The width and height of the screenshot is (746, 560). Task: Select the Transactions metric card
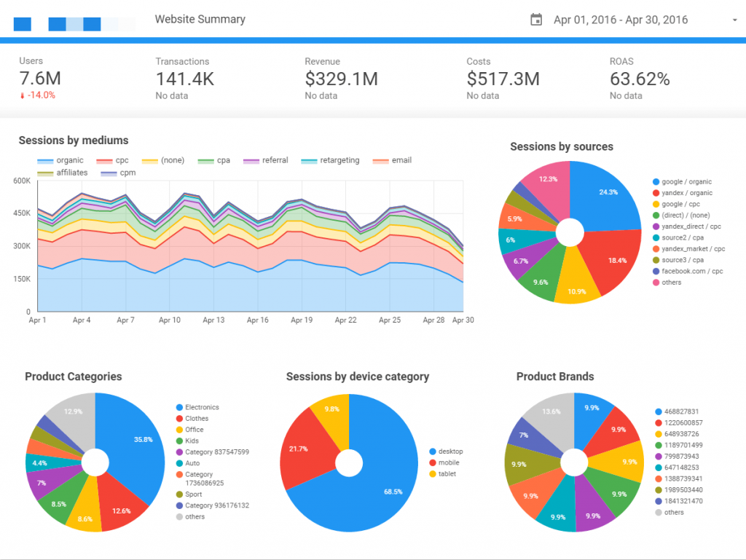pyautogui.click(x=189, y=76)
